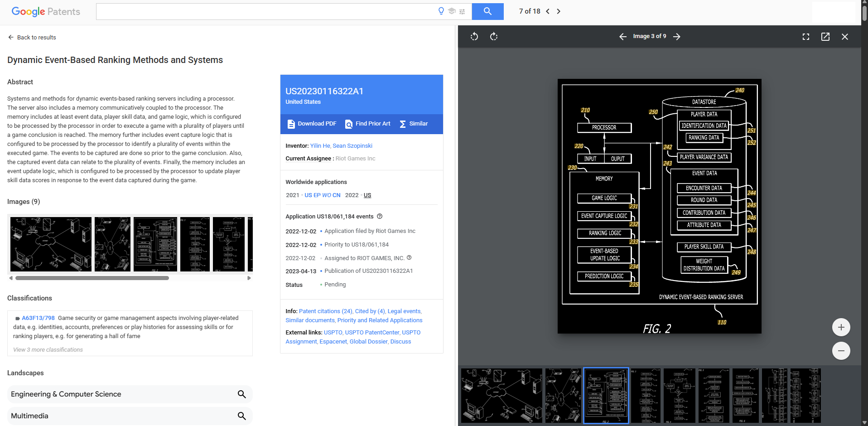Go to next result with right chevron
The height and width of the screenshot is (426, 868).
click(559, 11)
